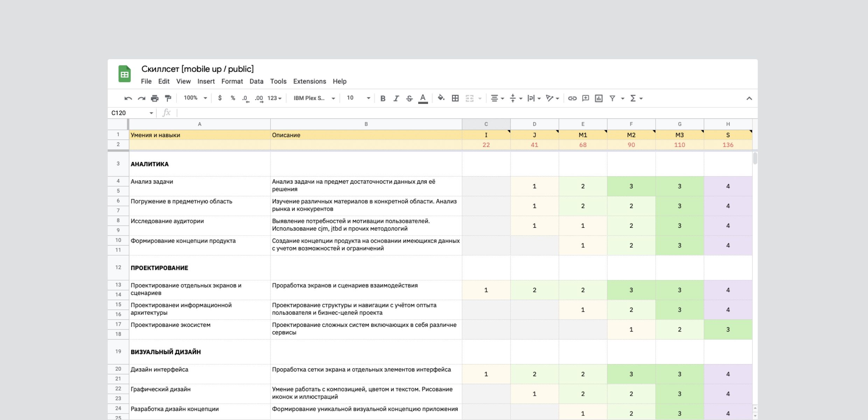Select the cell with value 136

728,145
